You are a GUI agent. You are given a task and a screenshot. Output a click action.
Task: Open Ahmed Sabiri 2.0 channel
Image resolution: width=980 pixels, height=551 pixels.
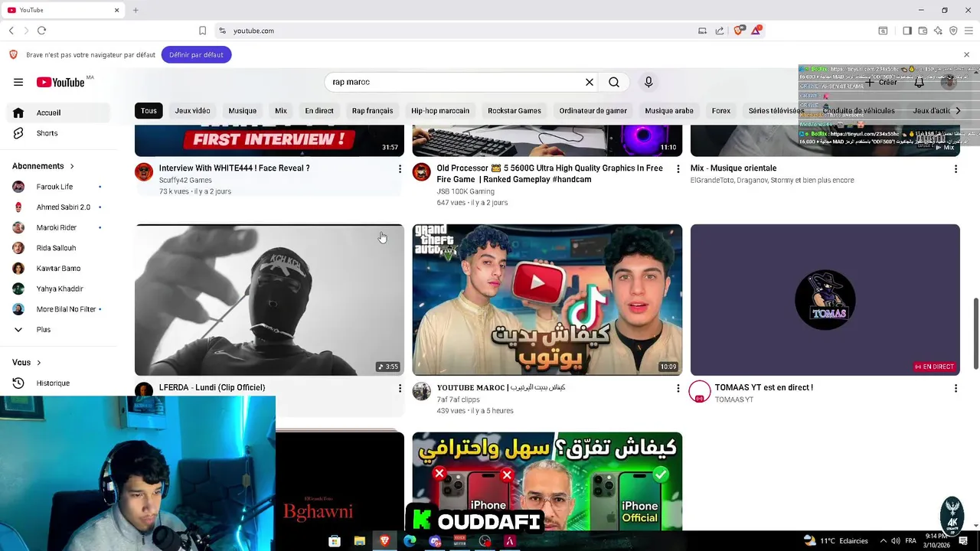(60, 207)
